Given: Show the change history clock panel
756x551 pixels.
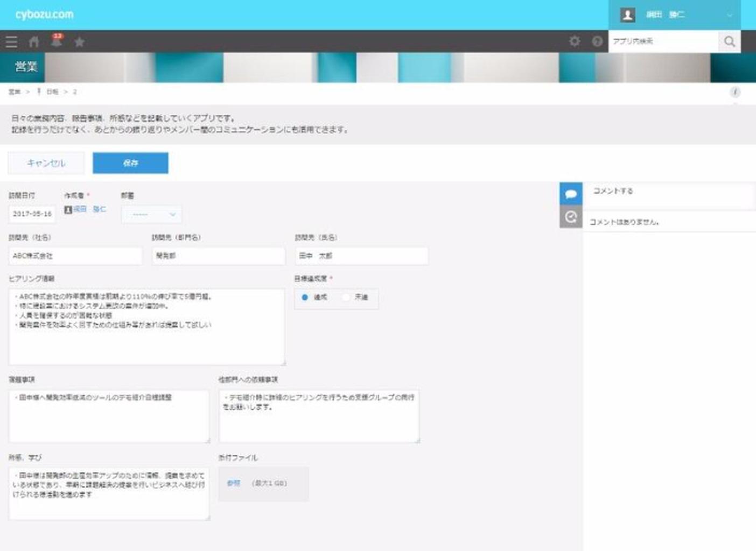Looking at the screenshot, I should coord(571,217).
